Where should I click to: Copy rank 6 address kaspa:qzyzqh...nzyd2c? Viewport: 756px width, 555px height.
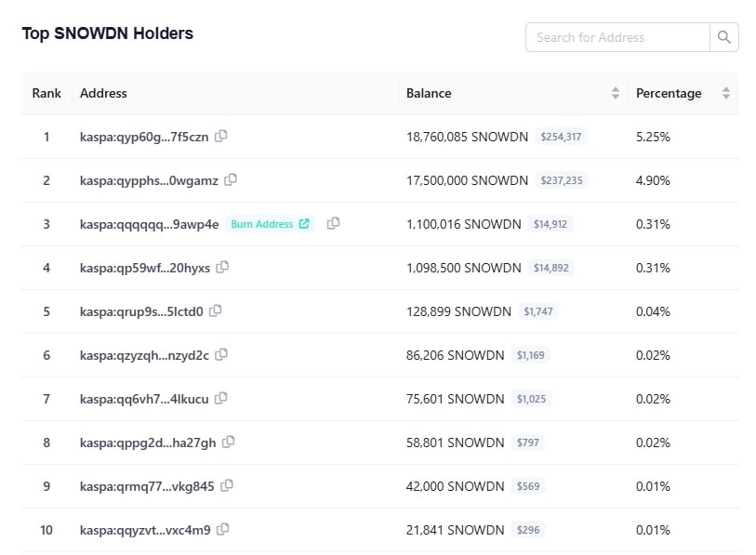coord(221,354)
